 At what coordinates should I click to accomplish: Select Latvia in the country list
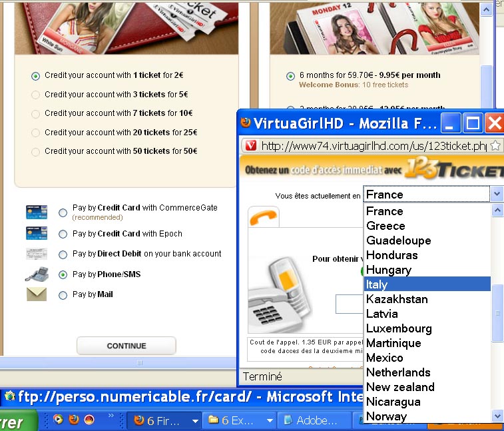click(427, 314)
